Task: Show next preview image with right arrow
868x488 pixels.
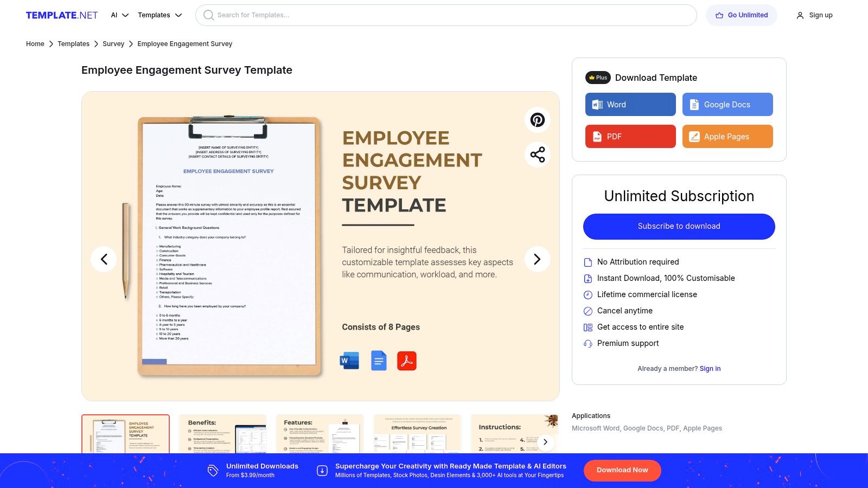Action: click(x=537, y=259)
